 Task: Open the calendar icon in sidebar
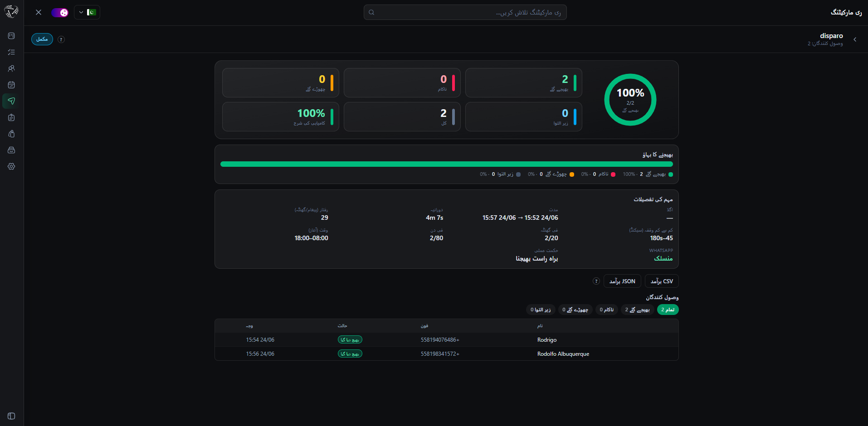coord(11,85)
